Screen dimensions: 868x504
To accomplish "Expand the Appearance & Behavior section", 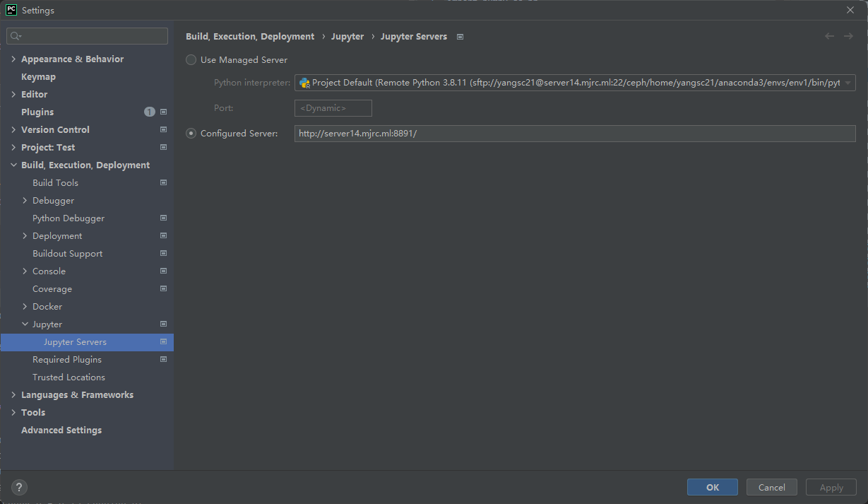I will pyautogui.click(x=13, y=59).
